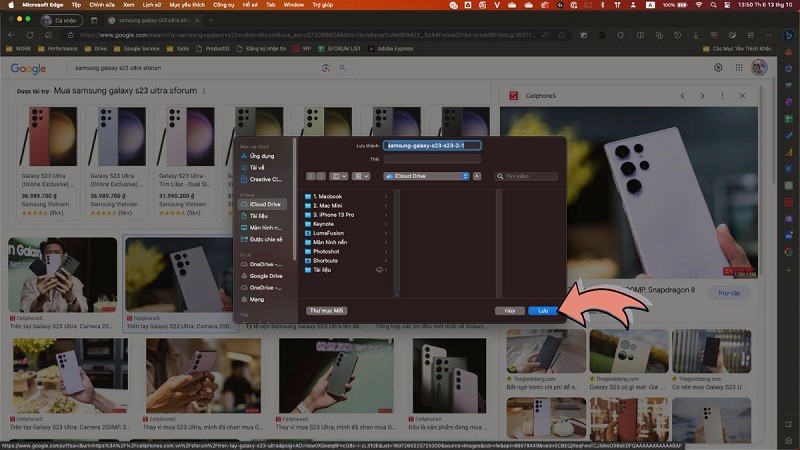
Task: Select Ứng dụng in the sidebar
Action: 261,156
